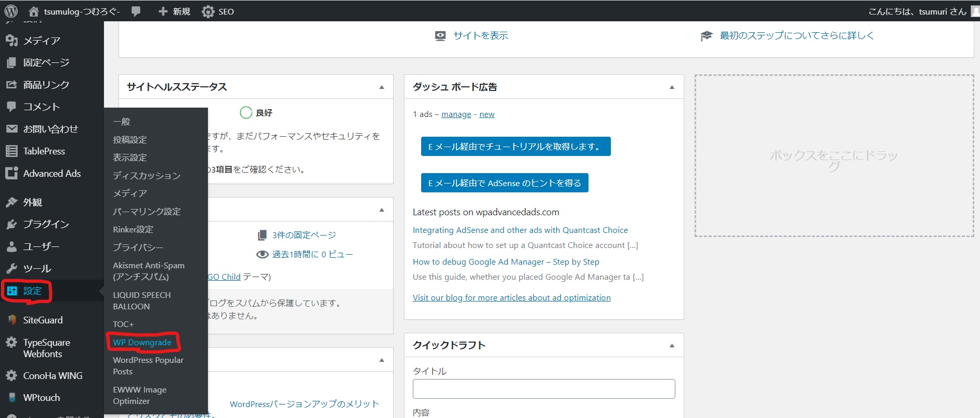Click Eメール経由でチュートリアルを取得します button
Viewport: 980px width, 418px height.
(516, 147)
